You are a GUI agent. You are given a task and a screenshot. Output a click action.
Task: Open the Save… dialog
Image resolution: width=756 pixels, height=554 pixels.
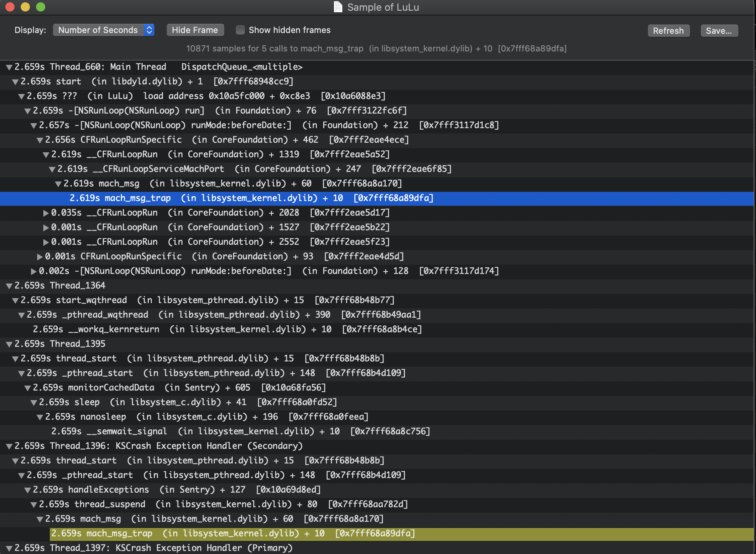(719, 31)
